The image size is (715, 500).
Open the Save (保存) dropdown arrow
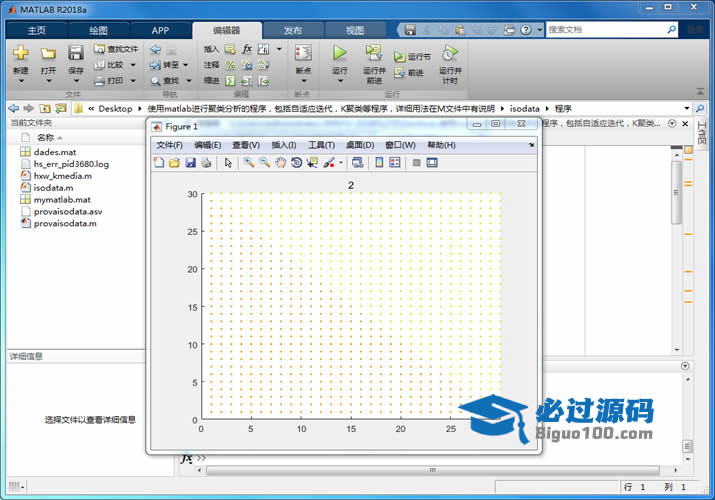76,81
